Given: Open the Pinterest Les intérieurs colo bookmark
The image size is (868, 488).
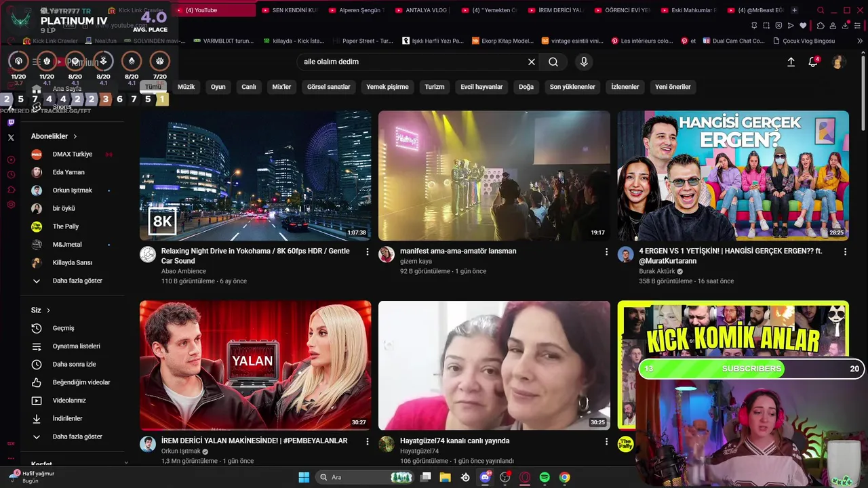Looking at the screenshot, I should [642, 41].
